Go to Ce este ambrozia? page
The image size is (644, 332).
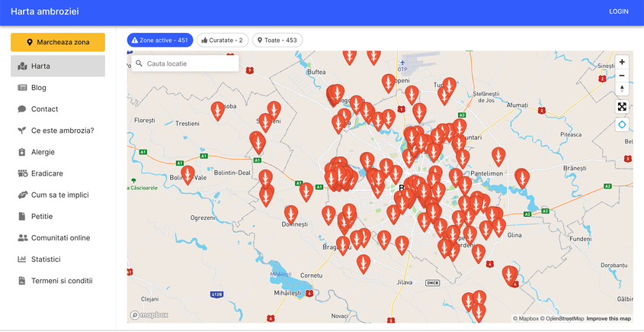click(x=62, y=131)
